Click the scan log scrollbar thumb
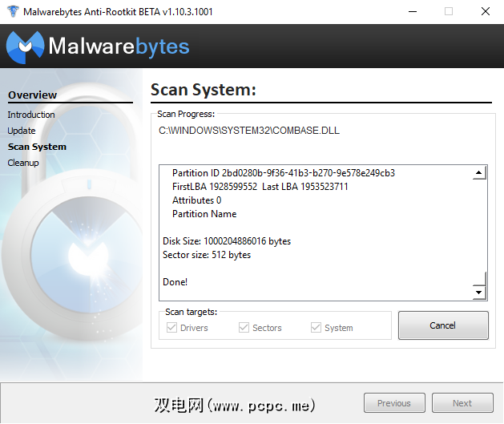 [479, 278]
